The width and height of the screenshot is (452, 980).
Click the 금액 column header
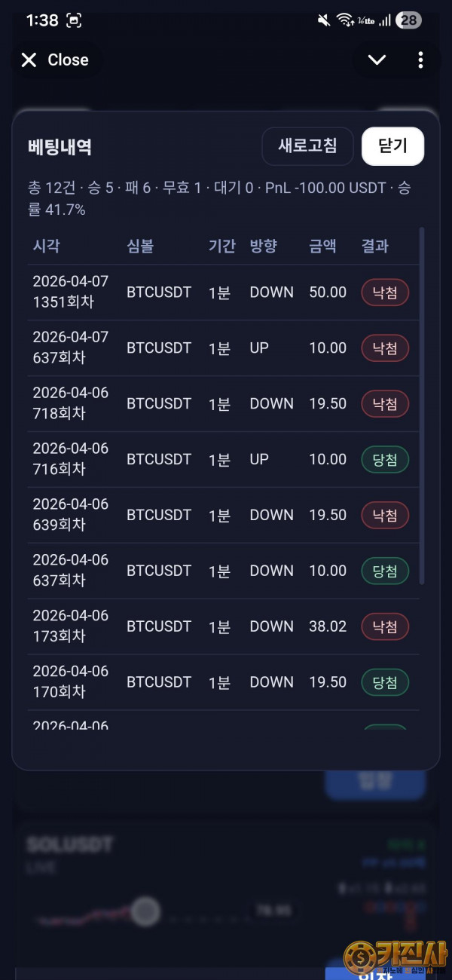322,246
